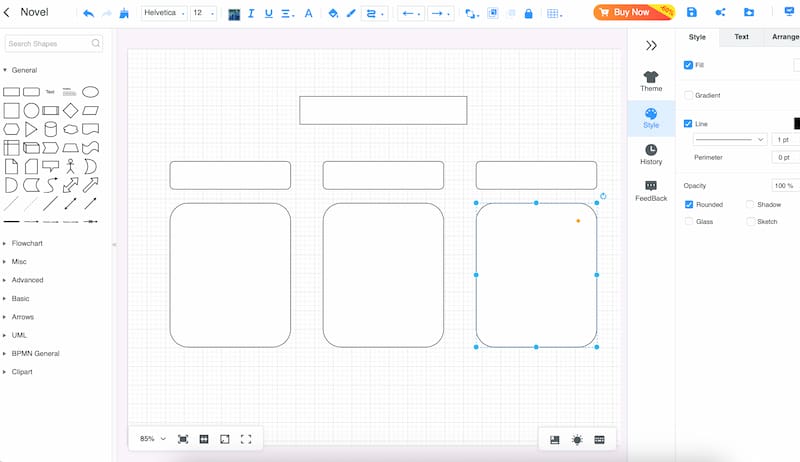800x462 pixels.
Task: Select the parallelogram shape in General
Action: click(90, 110)
